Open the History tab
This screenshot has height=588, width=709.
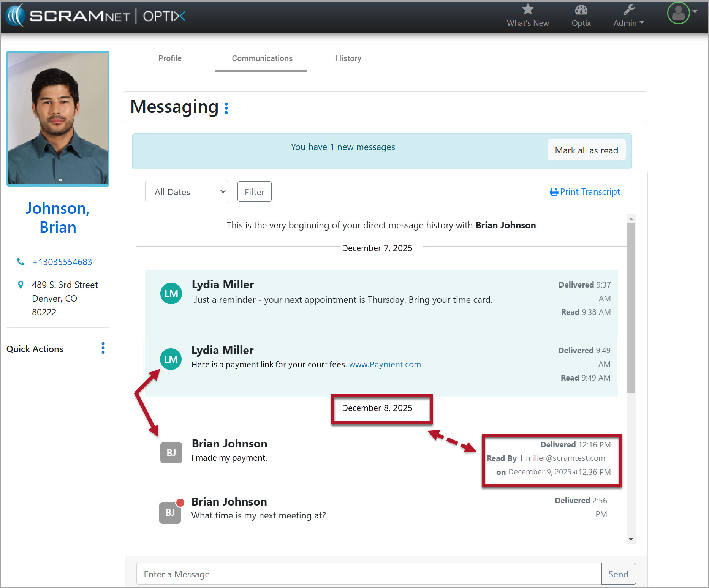pos(348,58)
